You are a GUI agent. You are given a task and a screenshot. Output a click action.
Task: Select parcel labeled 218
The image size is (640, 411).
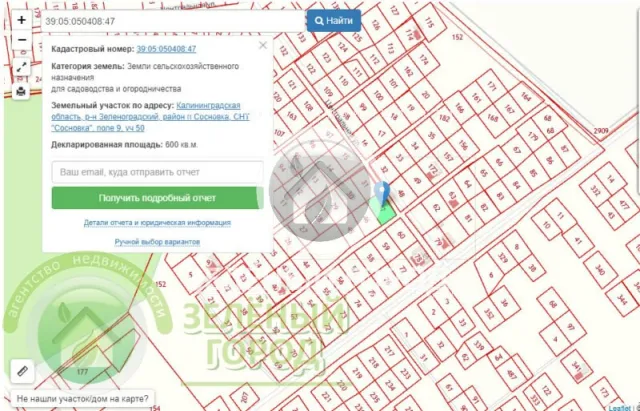coord(373,362)
